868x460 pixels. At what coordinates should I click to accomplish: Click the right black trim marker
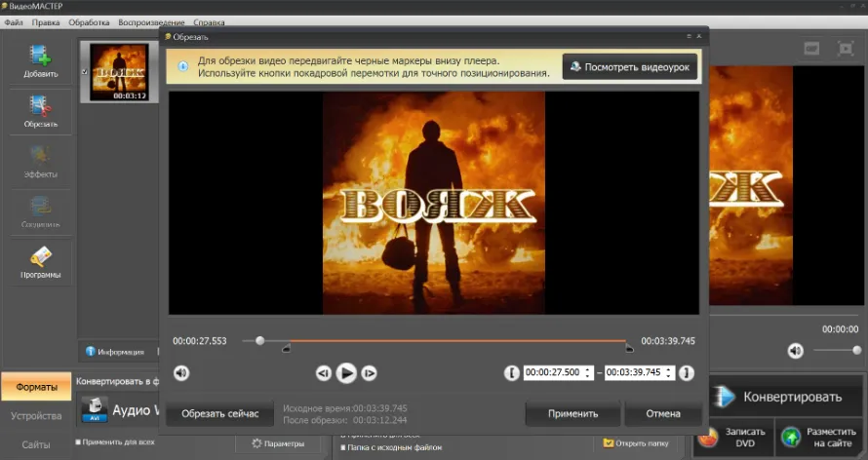[629, 348]
